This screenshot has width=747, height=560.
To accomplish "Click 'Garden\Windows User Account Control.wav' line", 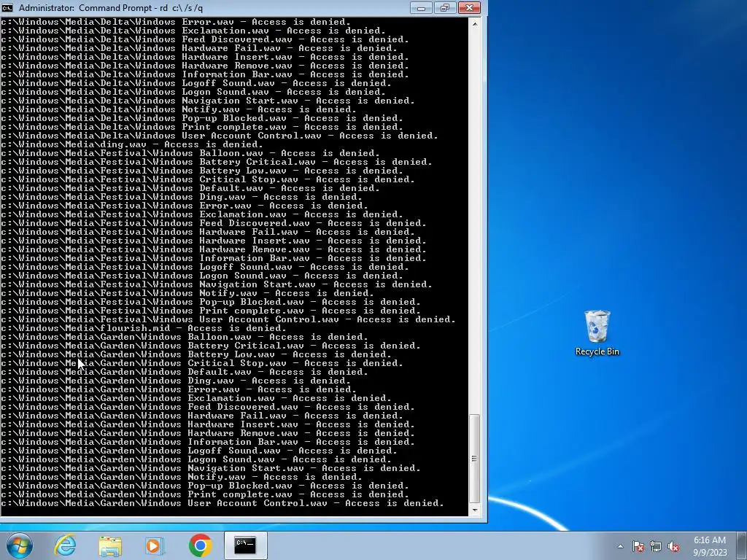I will click(222, 503).
